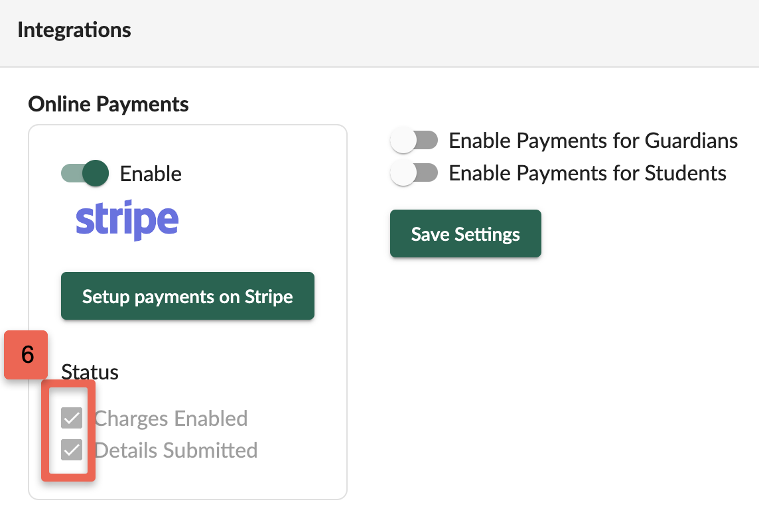Save Settings with the green button

pos(466,233)
